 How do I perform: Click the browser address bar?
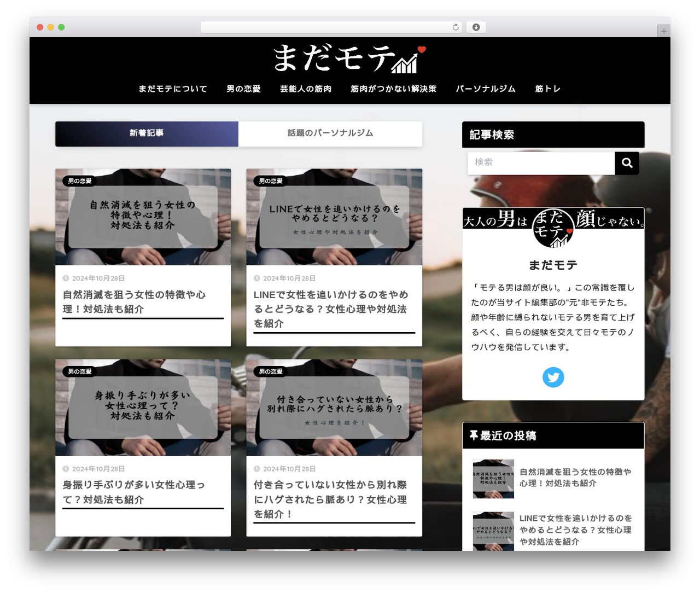click(331, 27)
